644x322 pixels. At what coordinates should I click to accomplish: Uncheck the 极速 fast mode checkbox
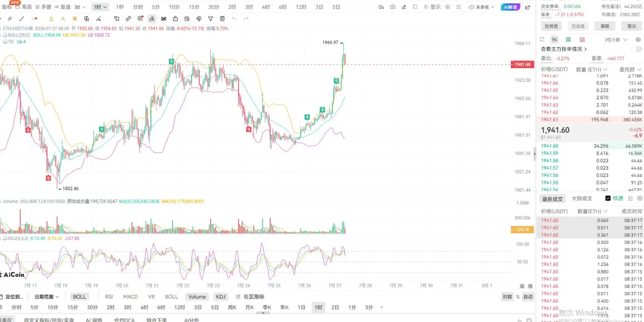click(608, 198)
